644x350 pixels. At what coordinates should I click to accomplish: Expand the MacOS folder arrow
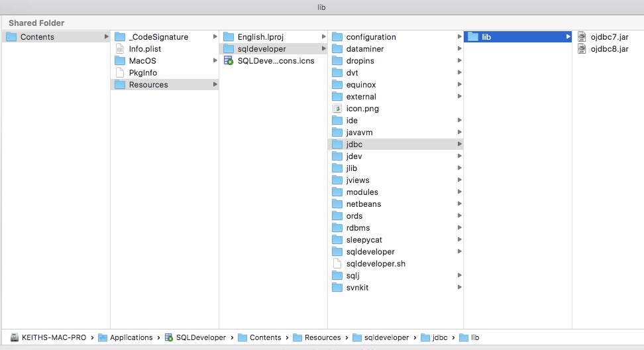pyautogui.click(x=215, y=60)
